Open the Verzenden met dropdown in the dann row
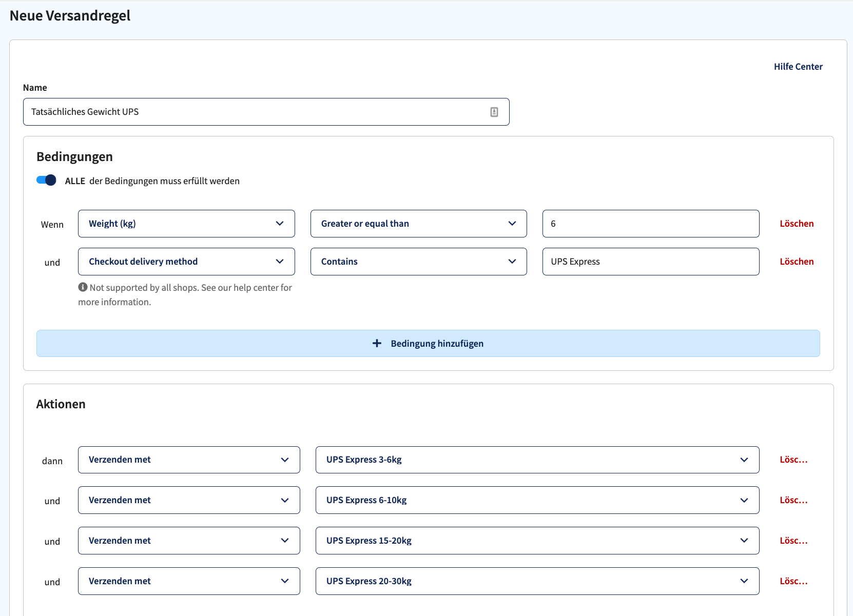The image size is (853, 616). tap(189, 460)
